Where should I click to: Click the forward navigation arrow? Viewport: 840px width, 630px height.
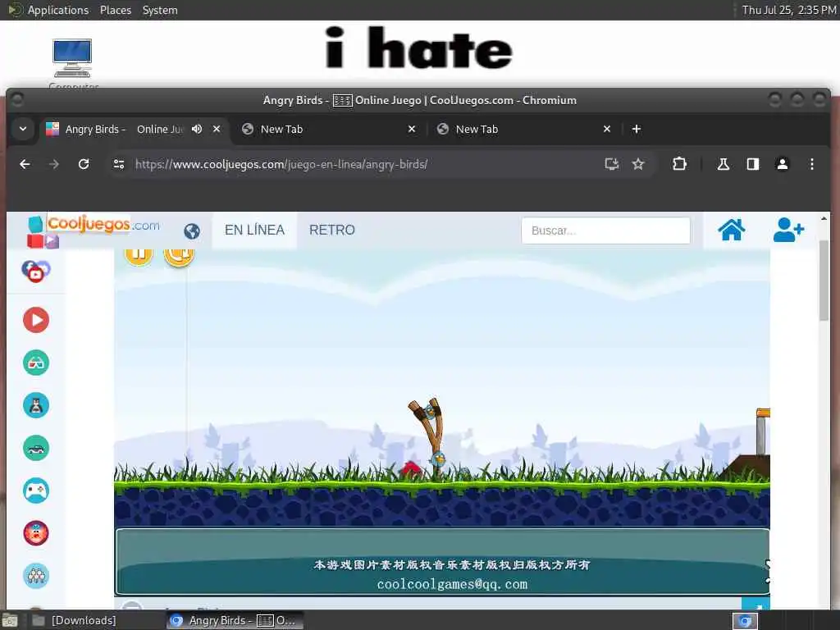[53, 164]
